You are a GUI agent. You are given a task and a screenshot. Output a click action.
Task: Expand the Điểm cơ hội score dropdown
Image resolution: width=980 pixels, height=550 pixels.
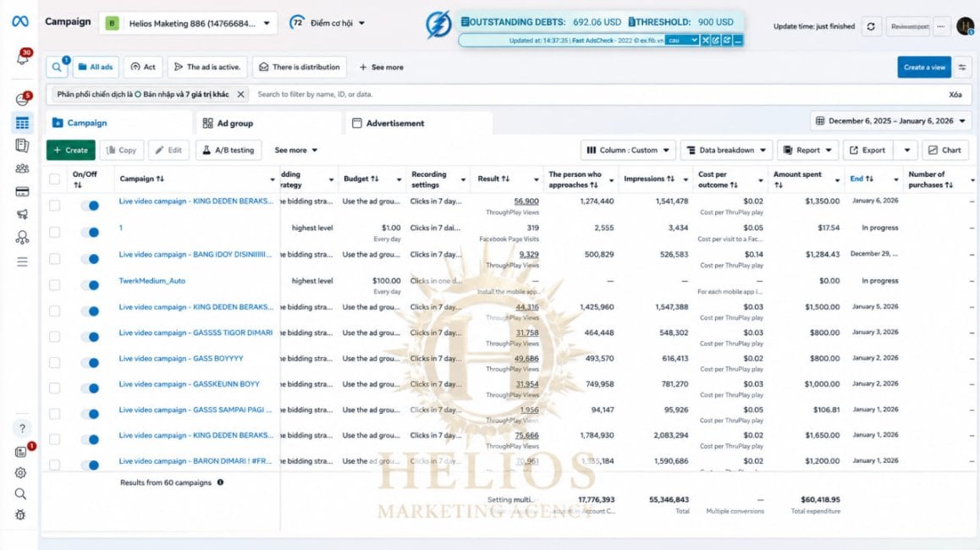(x=328, y=23)
